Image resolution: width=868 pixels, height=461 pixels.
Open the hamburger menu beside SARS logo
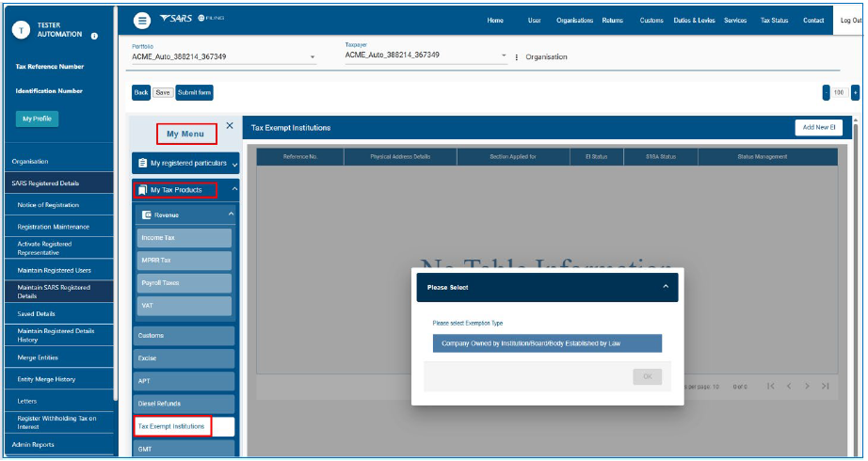(142, 21)
